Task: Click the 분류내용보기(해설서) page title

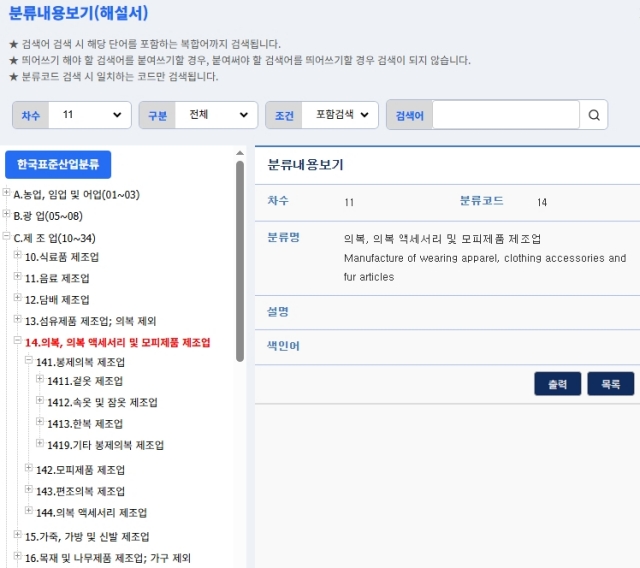Action: click(78, 13)
